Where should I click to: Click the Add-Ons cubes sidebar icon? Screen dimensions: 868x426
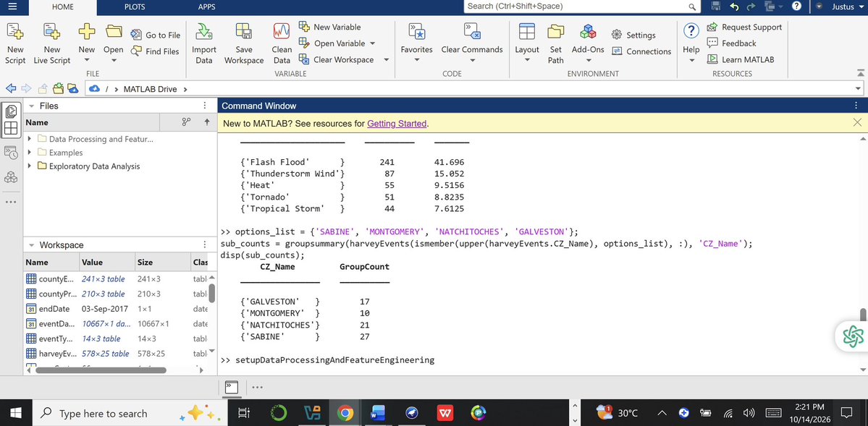[x=11, y=177]
